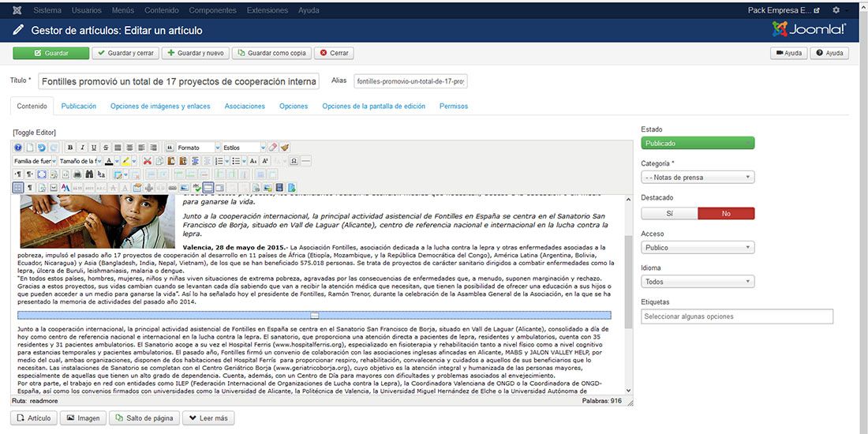This screenshot has height=434, width=868.
Task: Click the find and replace icon
Action: tap(101, 174)
